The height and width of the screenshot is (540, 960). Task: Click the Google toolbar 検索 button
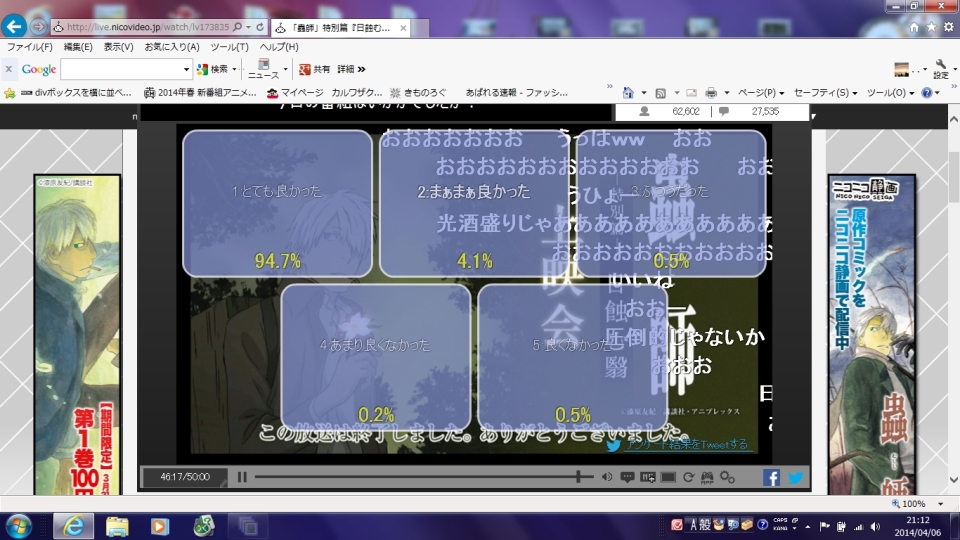213,69
